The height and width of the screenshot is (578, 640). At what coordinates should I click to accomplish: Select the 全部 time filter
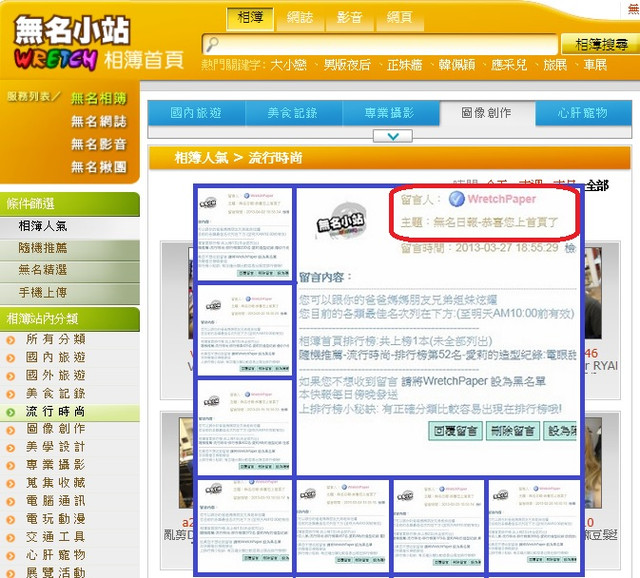[x=597, y=186]
